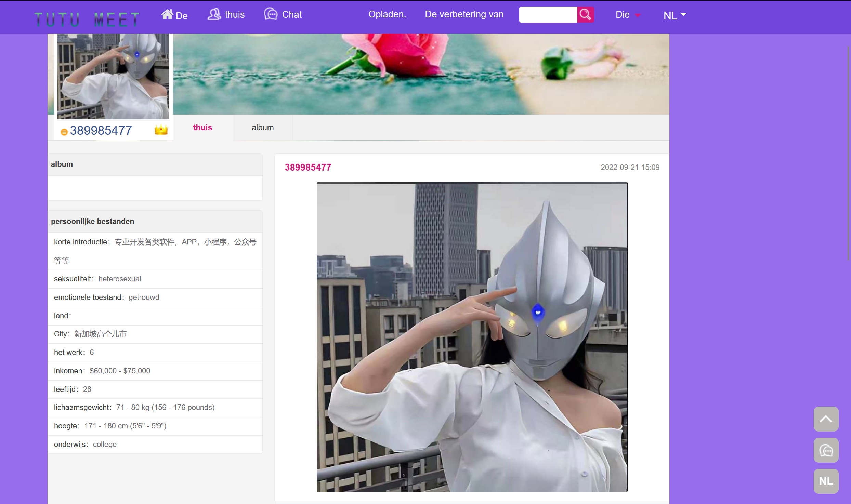Click the pink 389985477 post author name
The image size is (851, 504).
[x=308, y=167]
